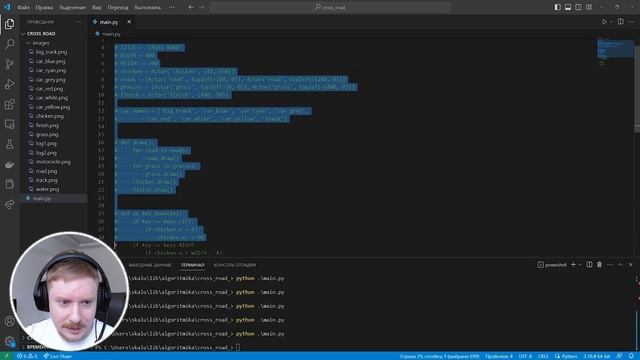
Task: Navigate forward with the arrow icon
Action: (x=202, y=7)
